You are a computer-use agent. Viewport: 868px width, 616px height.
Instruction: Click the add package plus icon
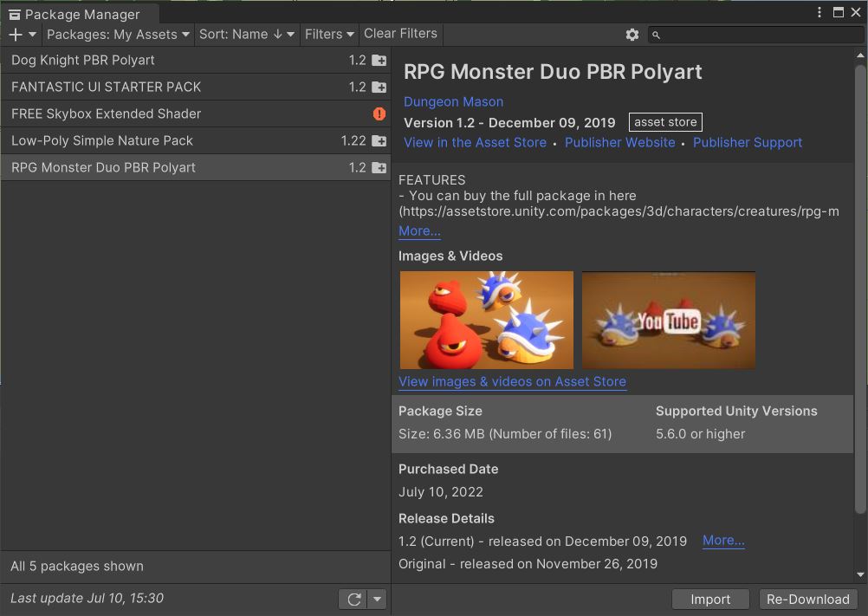[16, 35]
